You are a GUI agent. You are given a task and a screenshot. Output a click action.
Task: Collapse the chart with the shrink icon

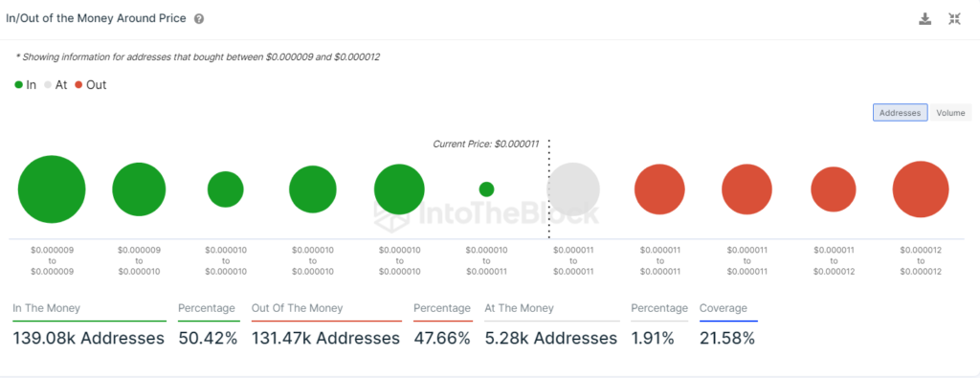pos(954,19)
